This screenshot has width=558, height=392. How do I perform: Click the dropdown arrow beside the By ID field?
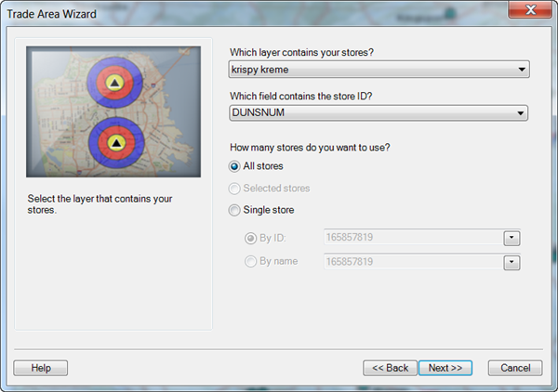(x=511, y=239)
